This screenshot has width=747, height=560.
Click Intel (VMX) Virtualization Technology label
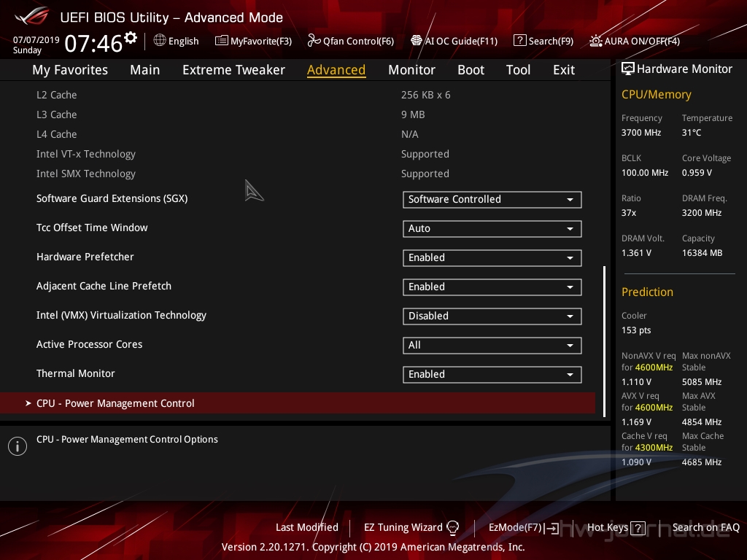tap(121, 315)
